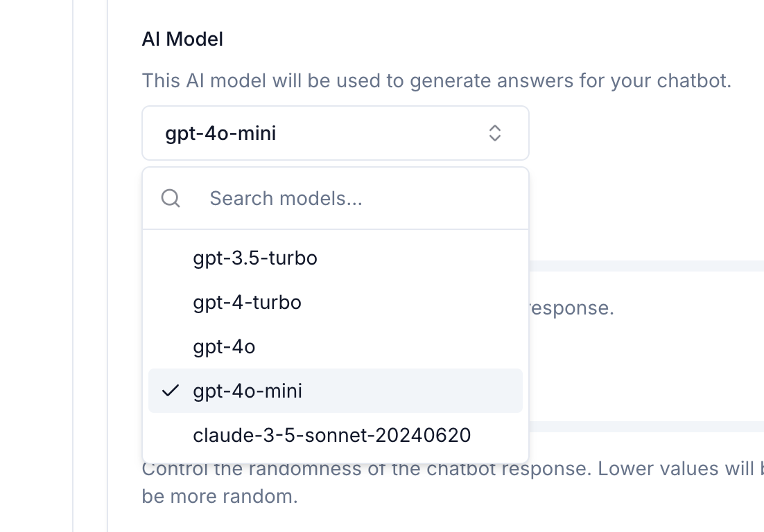Pick the gpt-4o model

click(224, 347)
